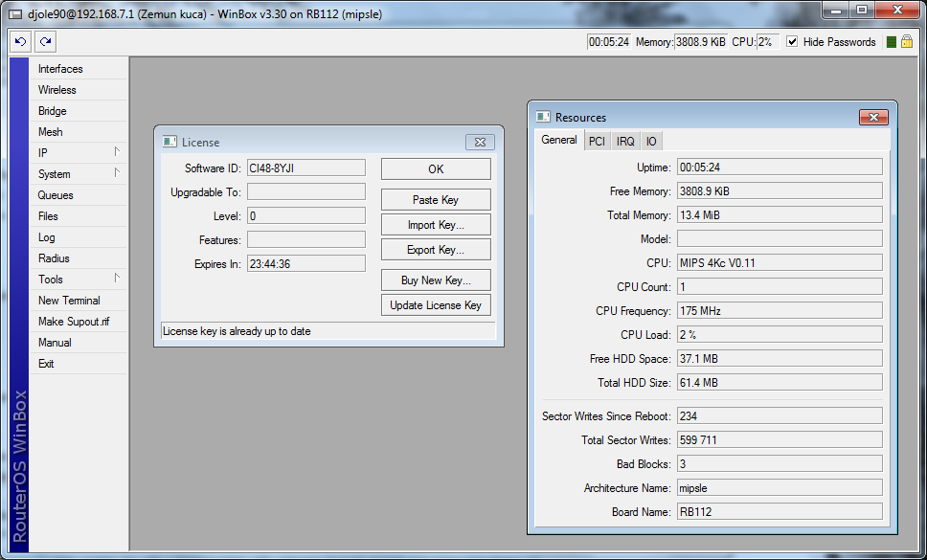This screenshot has width=927, height=560.
Task: Click the Free Memory field
Action: [780, 190]
